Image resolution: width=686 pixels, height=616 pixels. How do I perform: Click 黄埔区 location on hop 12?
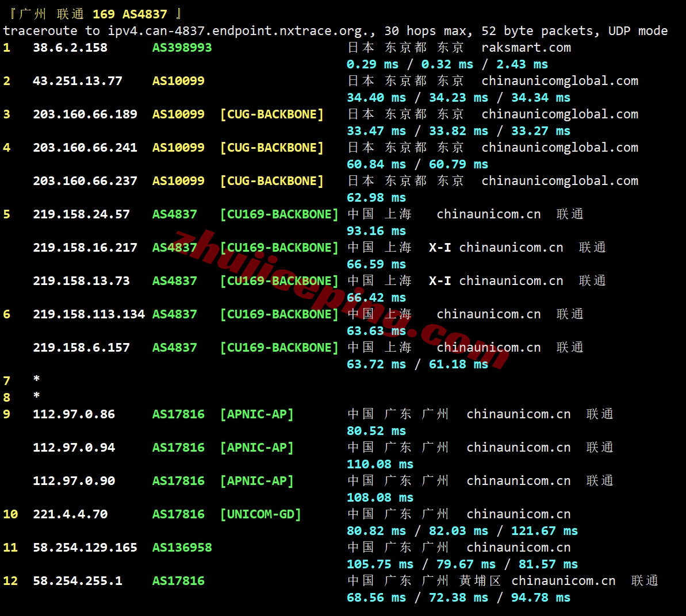(x=480, y=581)
